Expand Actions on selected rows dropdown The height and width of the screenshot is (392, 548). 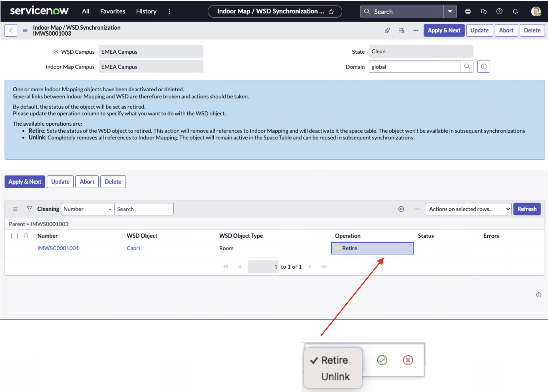[468, 209]
